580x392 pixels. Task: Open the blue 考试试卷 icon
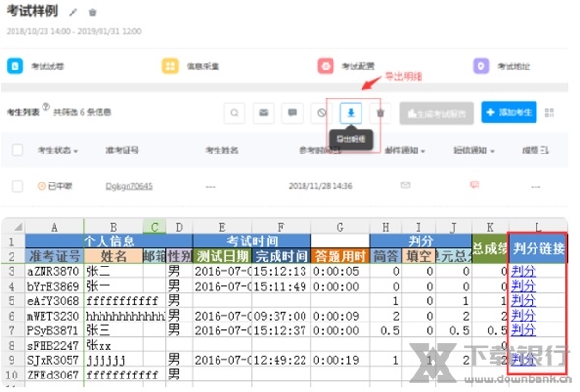(x=14, y=66)
